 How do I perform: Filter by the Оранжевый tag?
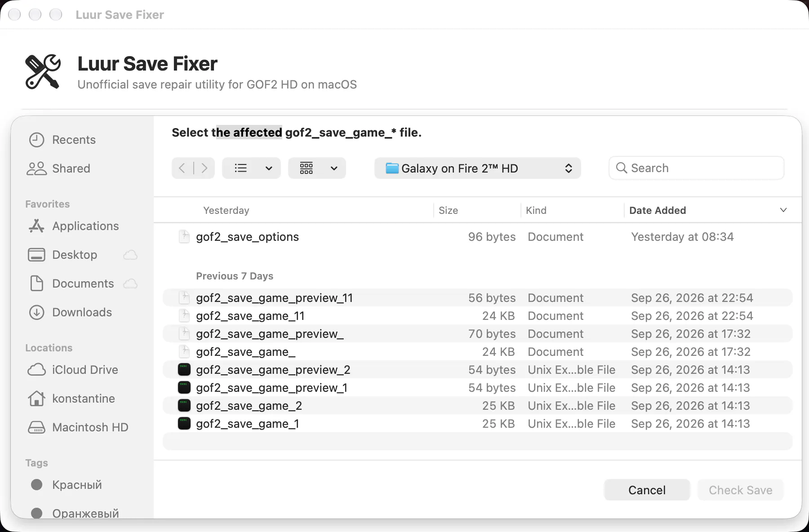click(85, 513)
